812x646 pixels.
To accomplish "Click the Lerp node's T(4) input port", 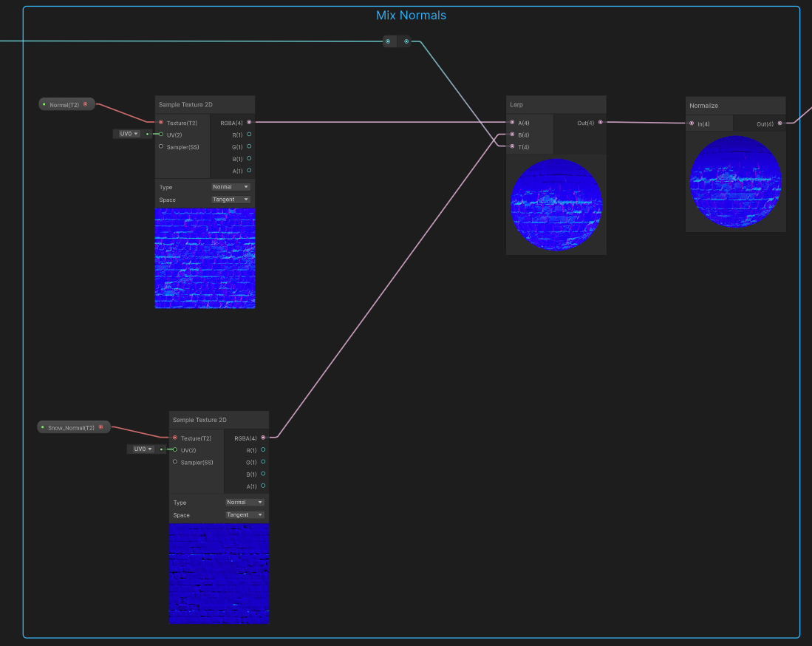I will pyautogui.click(x=512, y=146).
